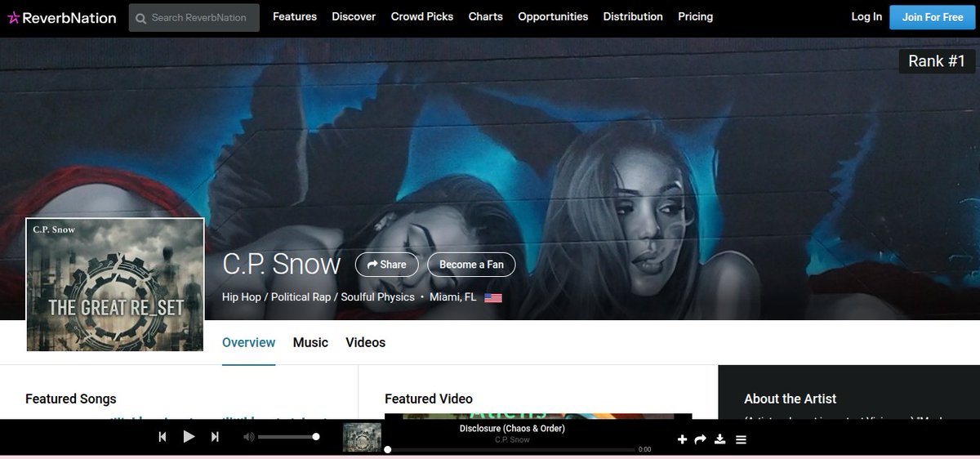Open the Distribution page
Image resolution: width=980 pixels, height=459 pixels.
(633, 16)
